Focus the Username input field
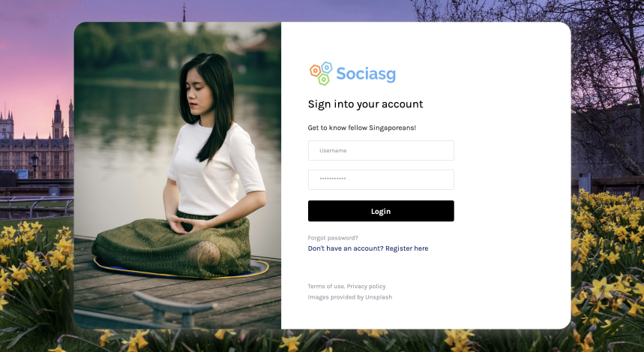The image size is (644, 352). tap(381, 151)
